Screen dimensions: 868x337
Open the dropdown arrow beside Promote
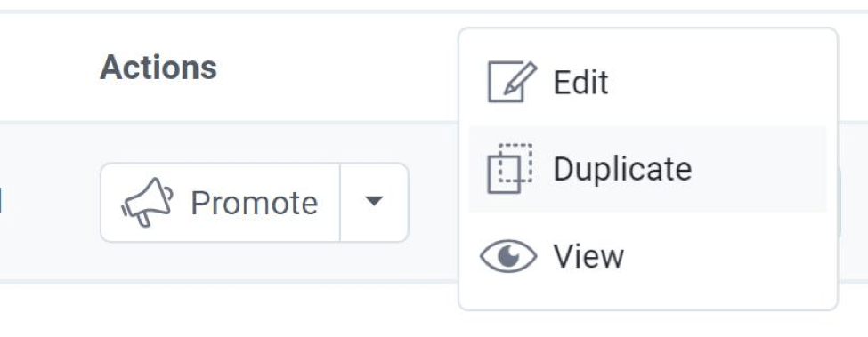click(374, 202)
